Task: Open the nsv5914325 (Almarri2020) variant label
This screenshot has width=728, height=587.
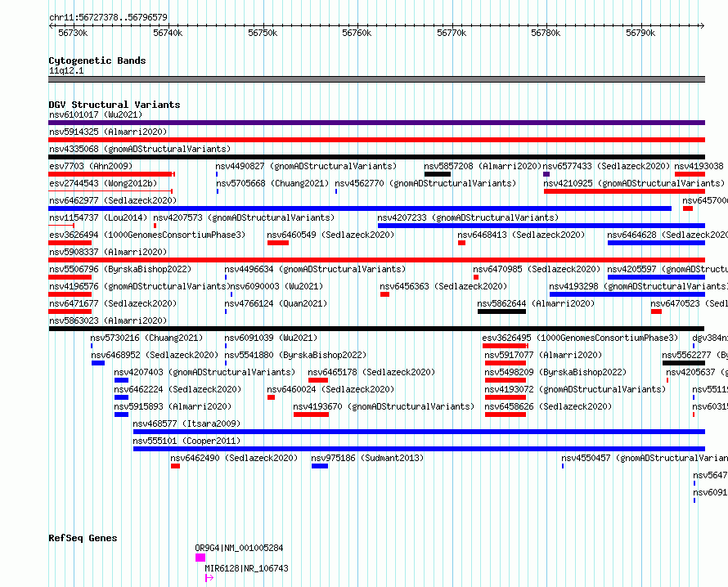Action: pyautogui.click(x=108, y=132)
